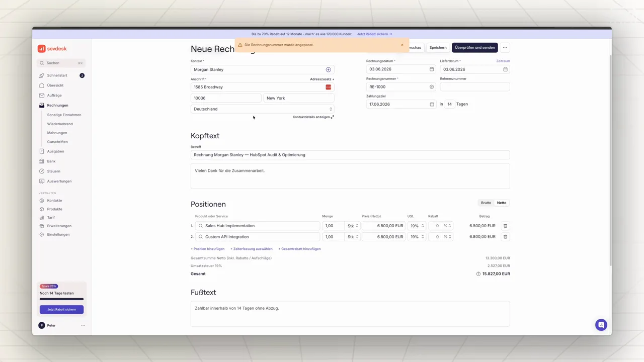The height and width of the screenshot is (362, 644).
Task: Open Rabatt % type dropdown for Sales Hub row
Action: 447,226
